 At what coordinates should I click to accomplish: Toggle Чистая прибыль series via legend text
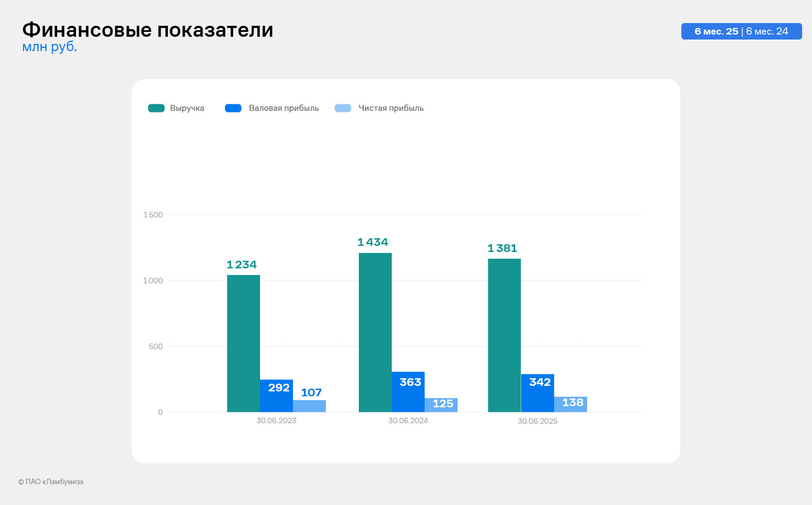pyautogui.click(x=391, y=108)
